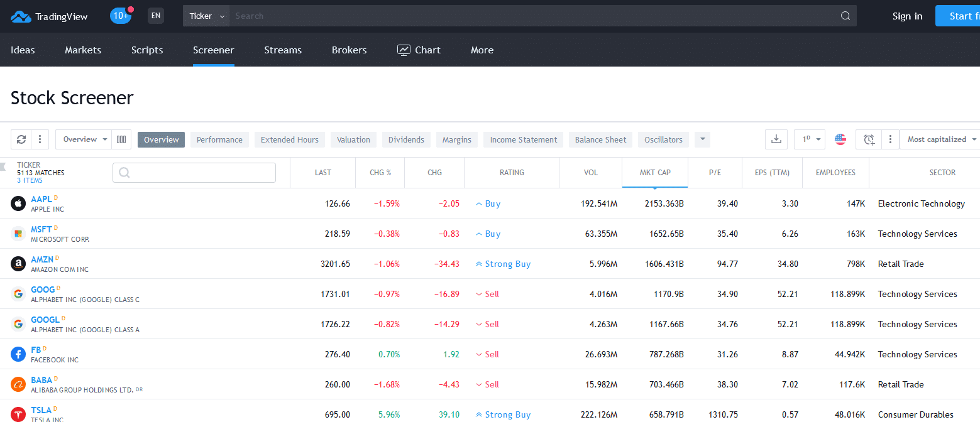Open the Ticker search type dropdown
This screenshot has height=422, width=980.
click(207, 16)
